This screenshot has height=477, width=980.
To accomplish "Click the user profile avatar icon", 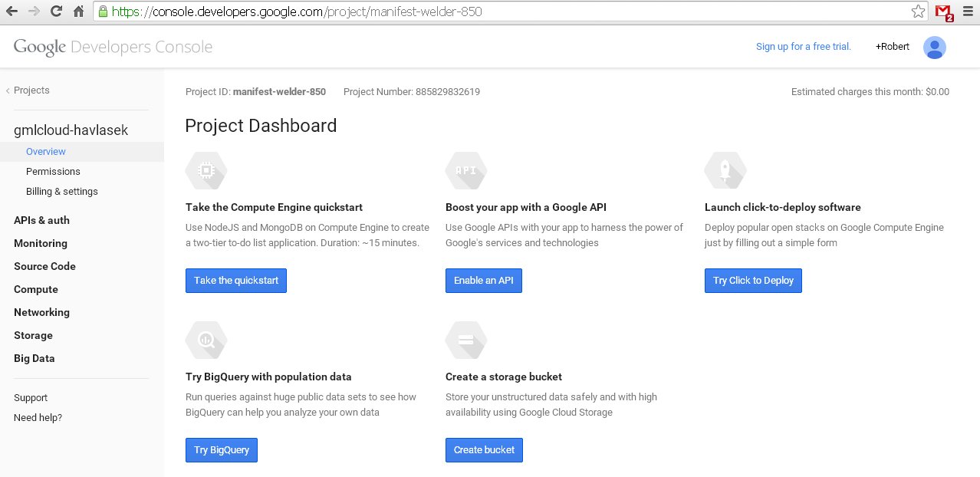I will pyautogui.click(x=934, y=48).
